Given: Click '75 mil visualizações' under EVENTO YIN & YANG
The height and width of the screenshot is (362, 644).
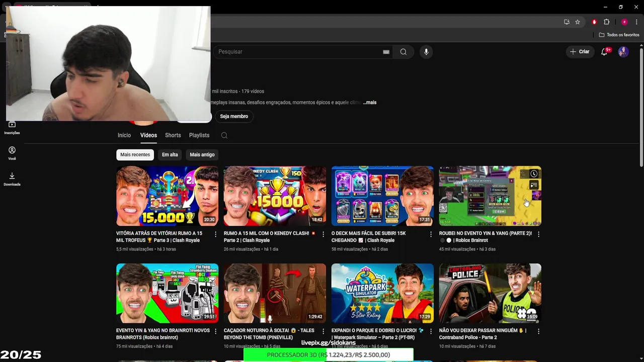Looking at the screenshot, I should pyautogui.click(x=134, y=346).
